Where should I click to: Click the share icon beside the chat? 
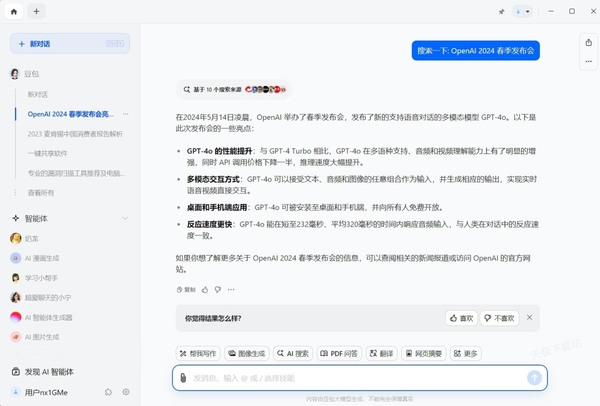(589, 42)
